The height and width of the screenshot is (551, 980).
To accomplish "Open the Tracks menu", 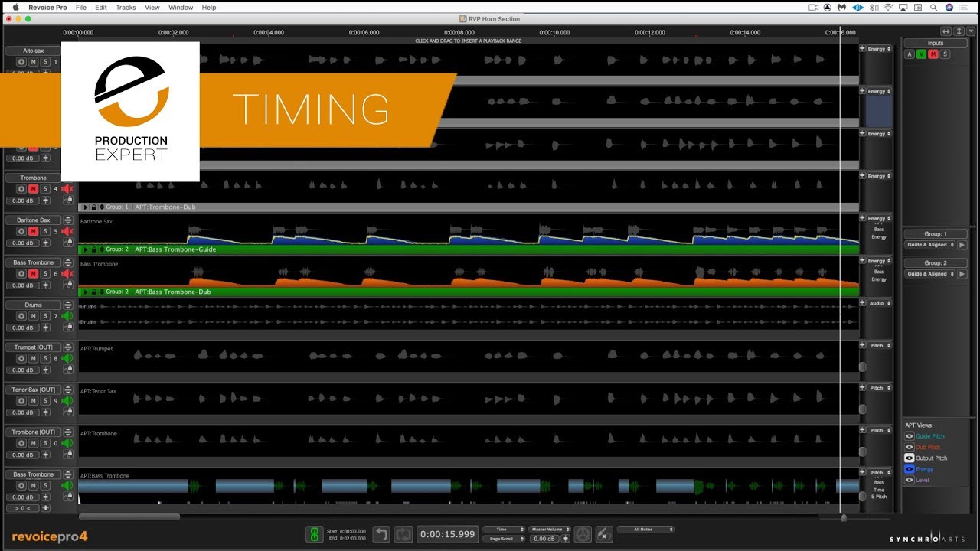I will pos(126,7).
